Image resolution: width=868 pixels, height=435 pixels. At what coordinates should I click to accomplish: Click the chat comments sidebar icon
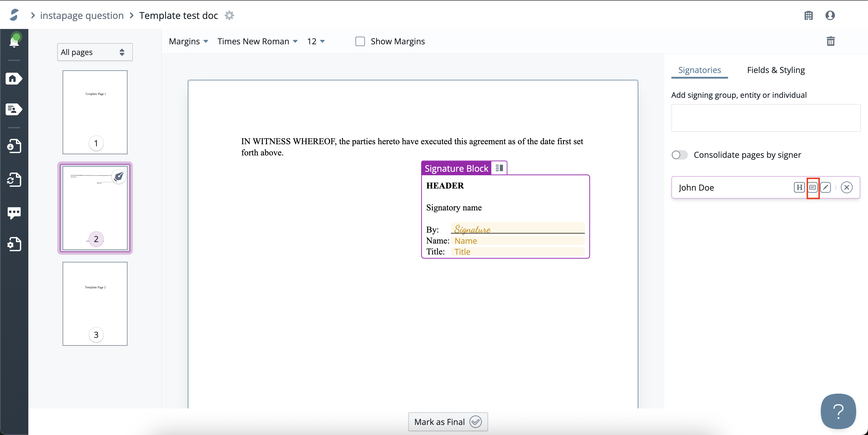14,213
